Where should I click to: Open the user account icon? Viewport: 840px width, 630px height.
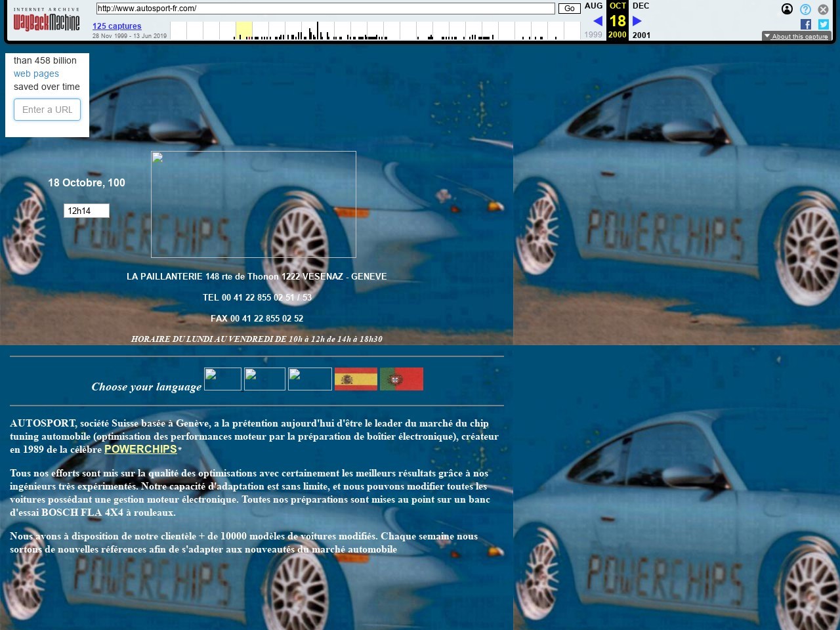(x=787, y=9)
